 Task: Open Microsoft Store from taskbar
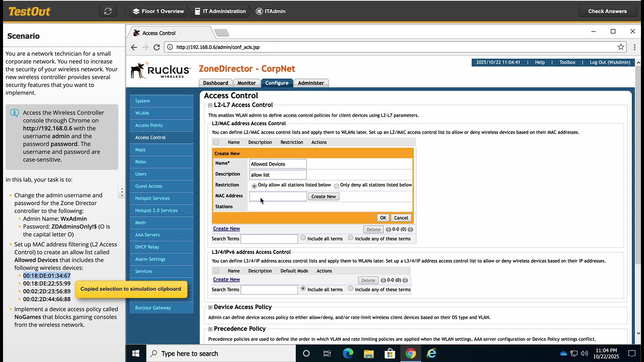click(390, 353)
